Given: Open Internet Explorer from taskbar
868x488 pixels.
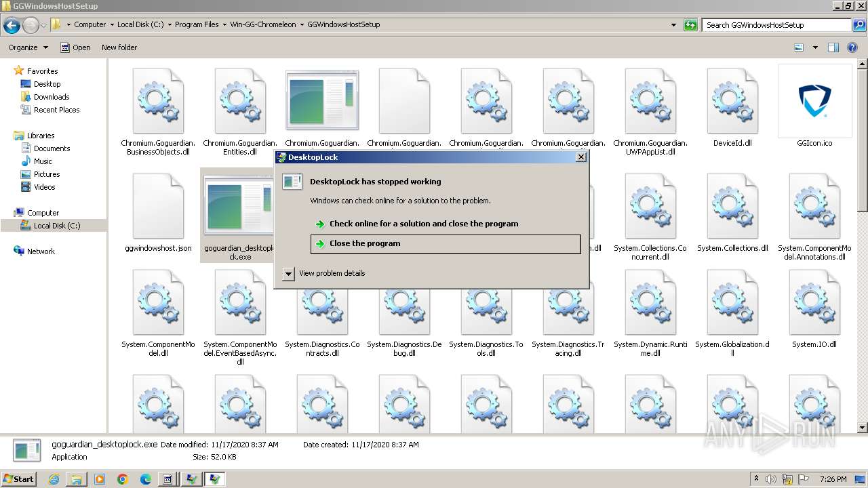Looking at the screenshot, I should [54, 479].
